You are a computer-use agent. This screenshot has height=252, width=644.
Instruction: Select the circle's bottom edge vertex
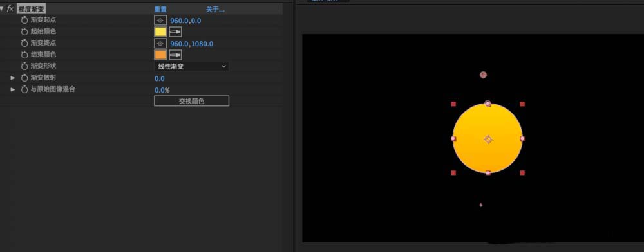[488, 173]
